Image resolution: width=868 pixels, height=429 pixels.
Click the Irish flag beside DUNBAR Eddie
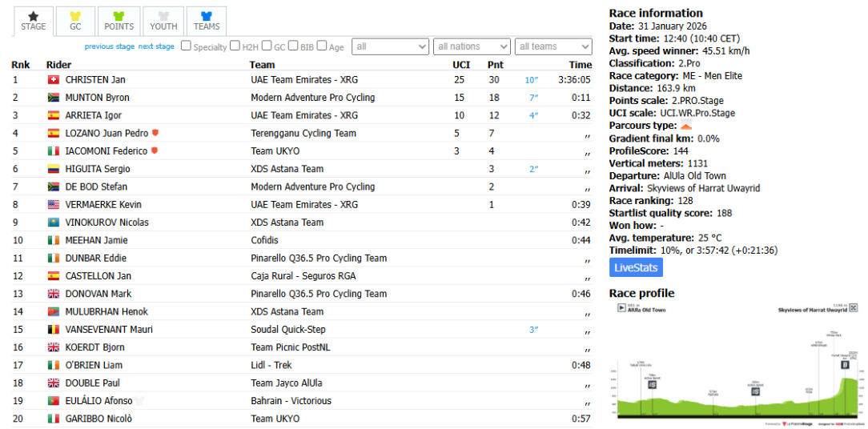54,259
